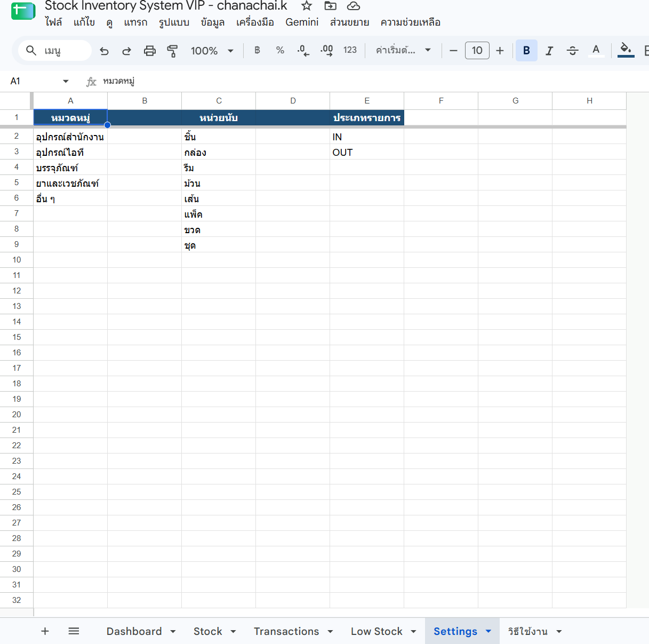Click the select-all corner box
The width and height of the screenshot is (649, 644).
[x=17, y=101]
